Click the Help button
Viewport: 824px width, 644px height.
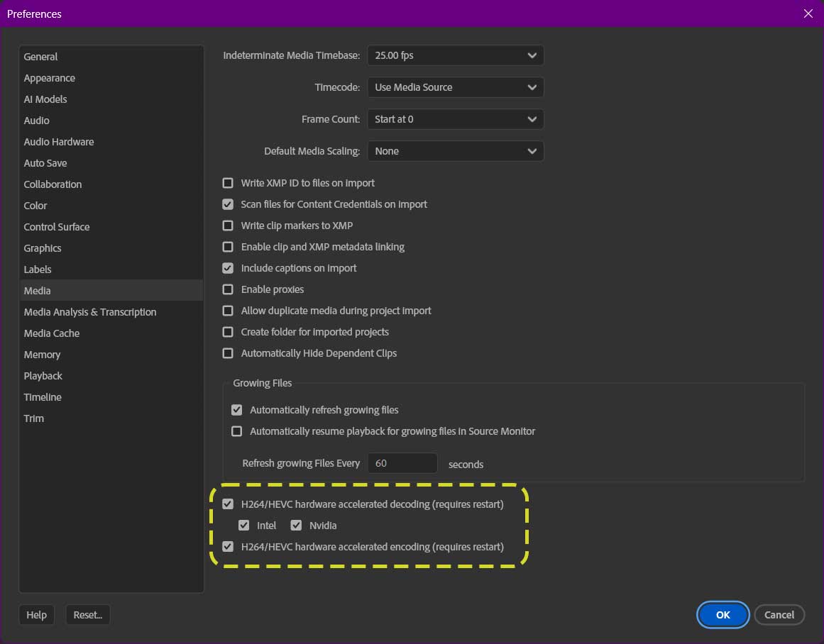pyautogui.click(x=36, y=615)
